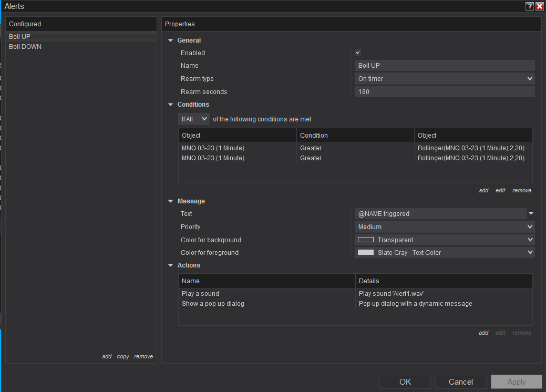Collapse the Message section

[171, 201]
